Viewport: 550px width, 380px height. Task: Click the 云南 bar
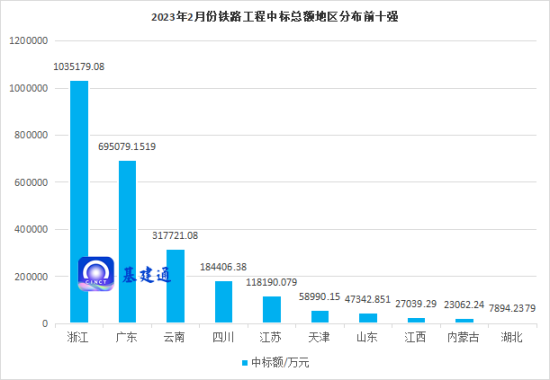coord(175,286)
